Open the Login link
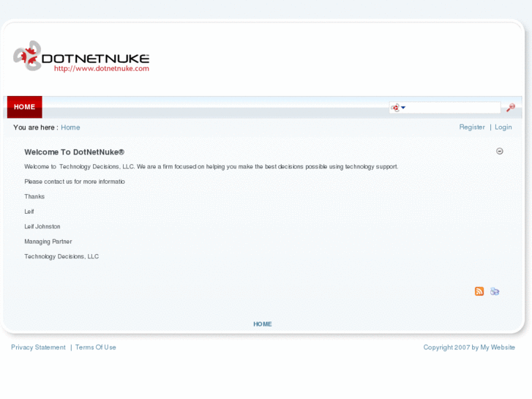 [503, 127]
